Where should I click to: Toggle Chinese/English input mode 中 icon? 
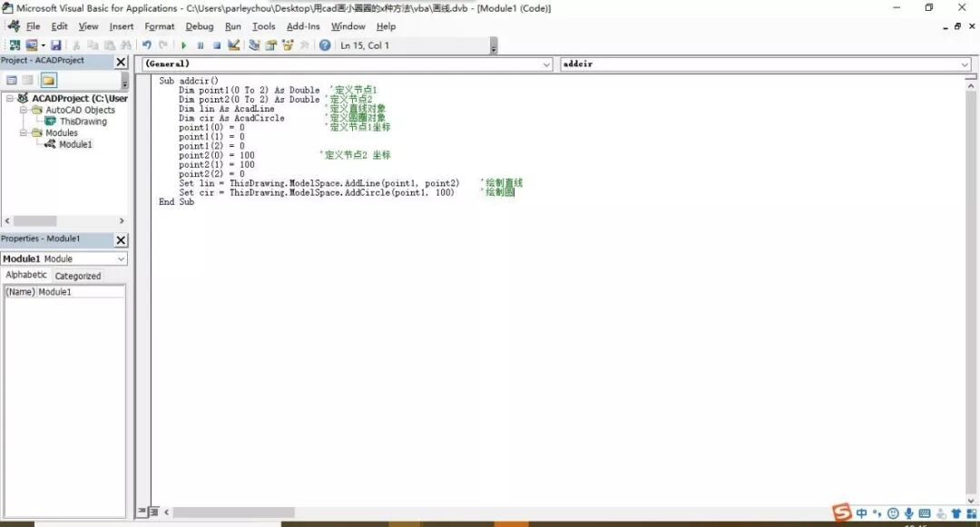click(862, 513)
